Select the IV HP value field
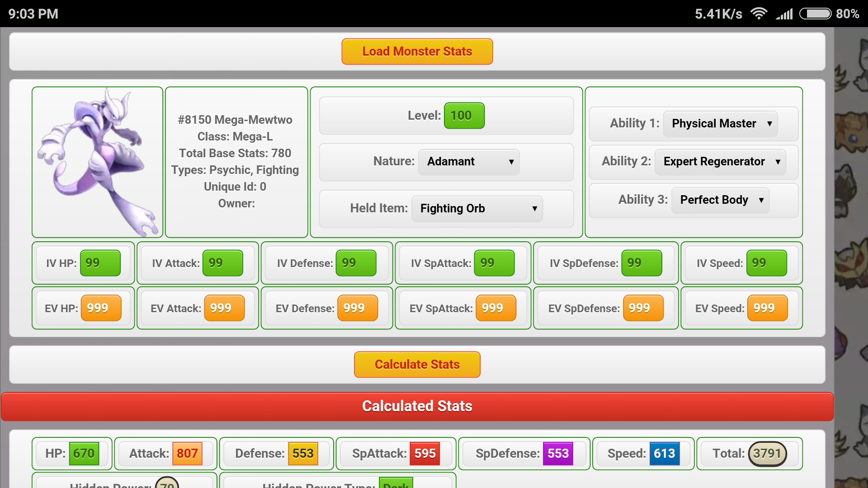The image size is (868, 488). pyautogui.click(x=100, y=263)
